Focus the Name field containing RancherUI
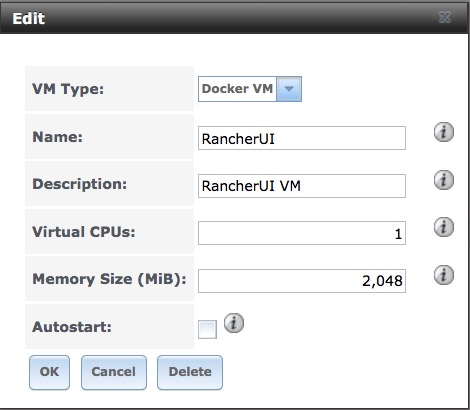The image size is (470, 410). click(302, 138)
